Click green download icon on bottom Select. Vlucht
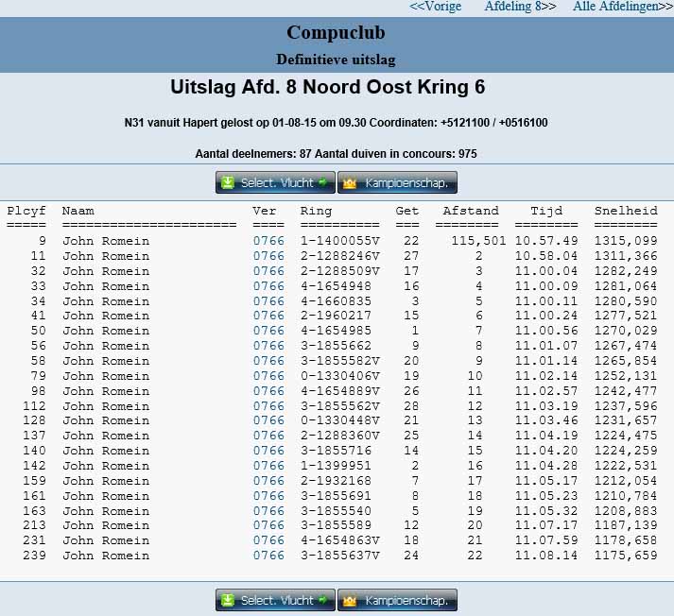Viewport: 674px width, 616px height. point(228,600)
